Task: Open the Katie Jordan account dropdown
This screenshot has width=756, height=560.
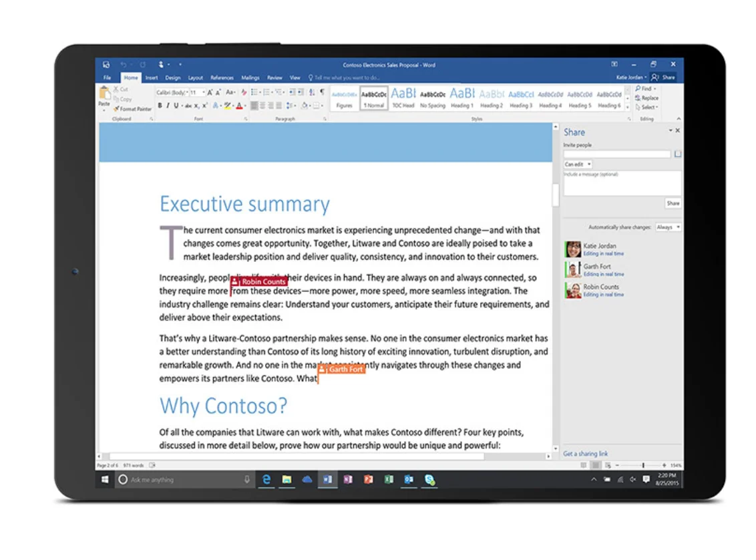Action: 631,78
